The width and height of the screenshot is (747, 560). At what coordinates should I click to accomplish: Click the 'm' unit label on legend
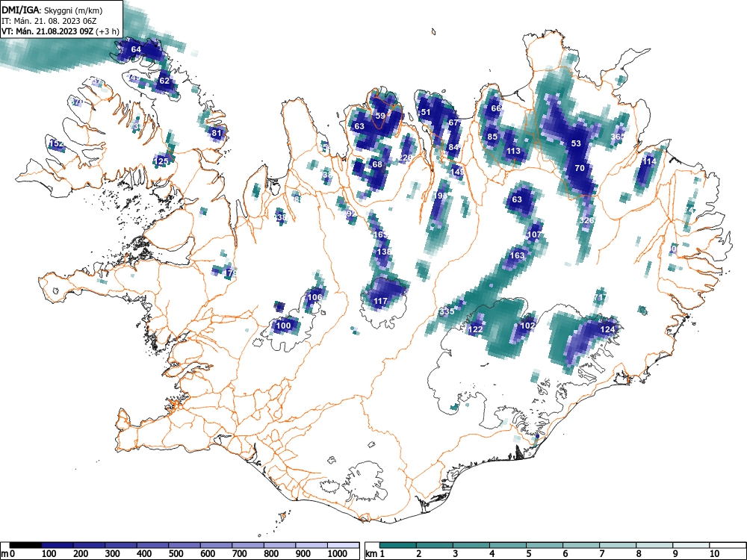(x=4, y=554)
